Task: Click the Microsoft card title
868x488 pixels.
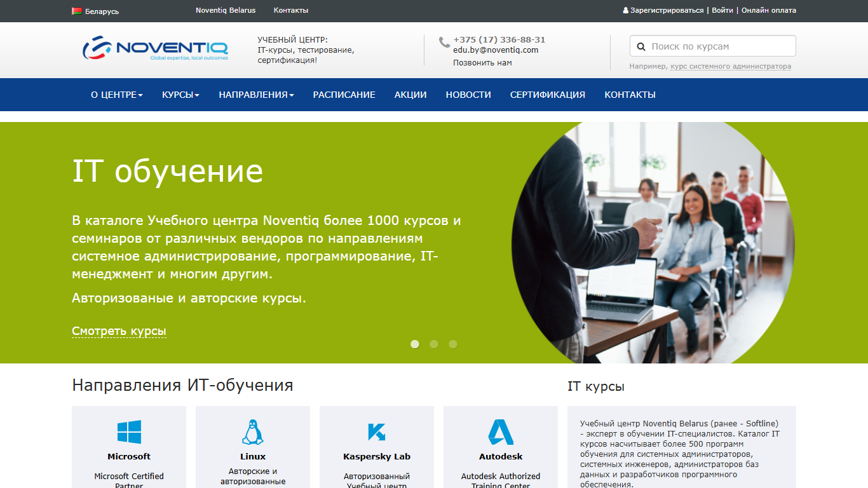Action: coord(129,456)
